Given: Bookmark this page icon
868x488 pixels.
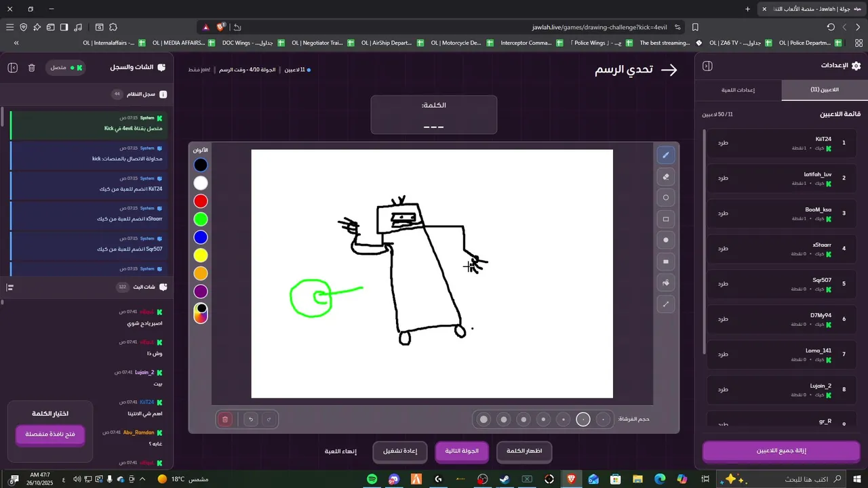Looking at the screenshot, I should click(695, 27).
